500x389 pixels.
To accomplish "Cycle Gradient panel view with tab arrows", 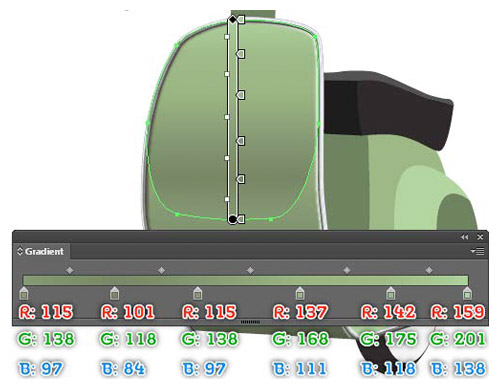I will tap(20, 251).
